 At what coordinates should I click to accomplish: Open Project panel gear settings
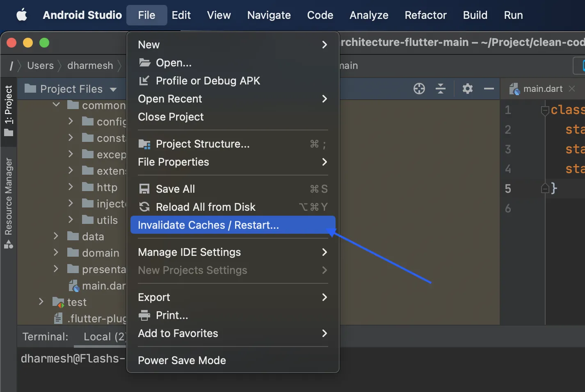click(467, 89)
